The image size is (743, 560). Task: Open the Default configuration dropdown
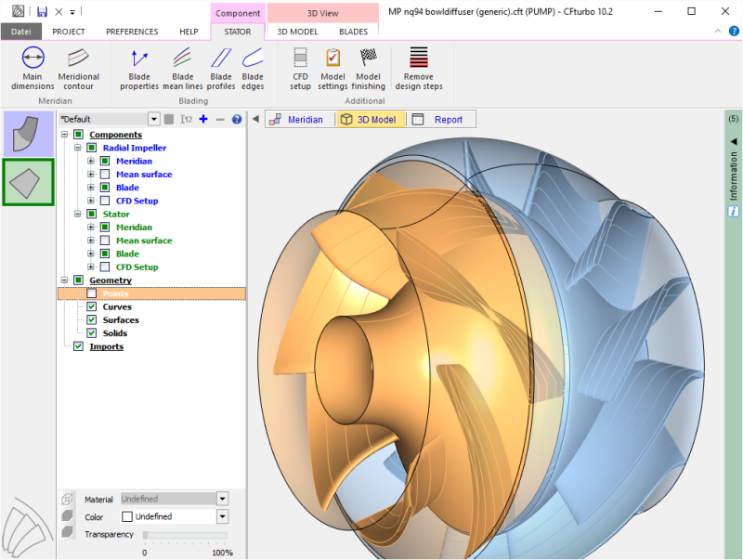(154, 119)
